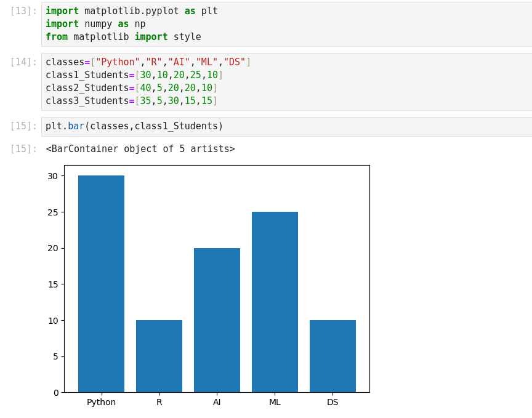Click the R bar in the chart
Viewport: 532px width, 418px height.
coord(159,356)
